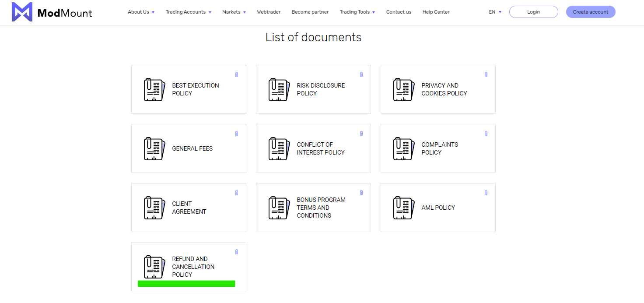644x303 pixels.
Task: Expand the Trading Accounts dropdown menu
Action: [189, 12]
